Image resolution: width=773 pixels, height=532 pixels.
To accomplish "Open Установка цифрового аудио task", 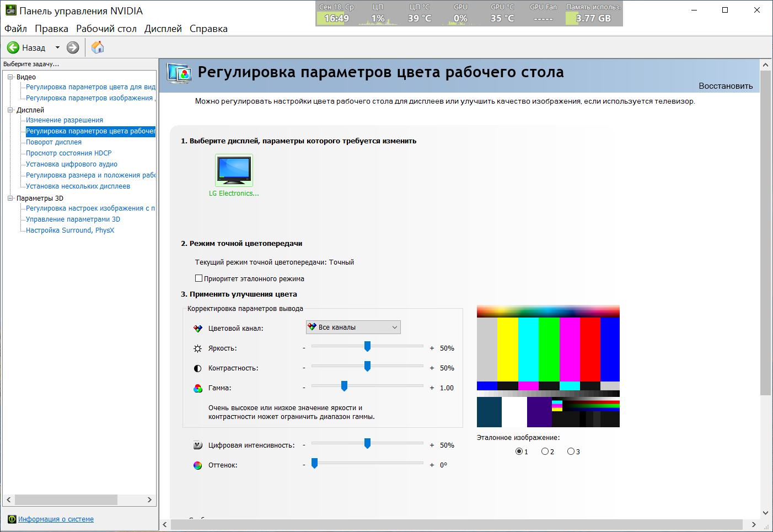I will 72,164.
